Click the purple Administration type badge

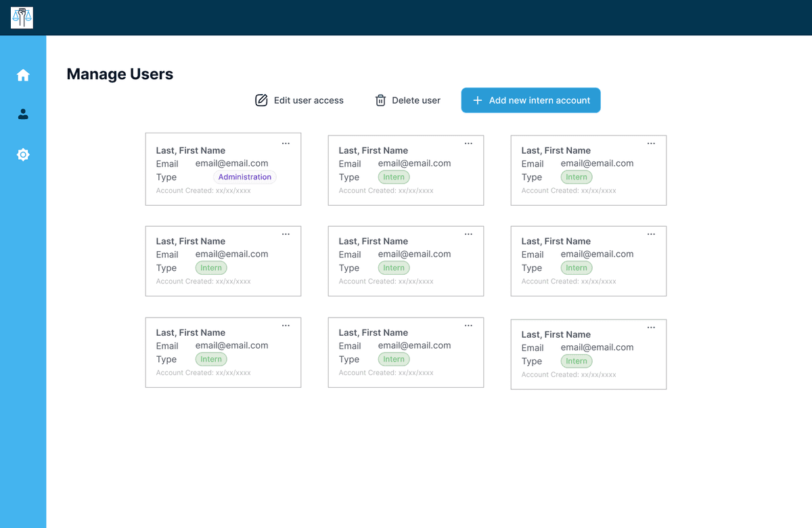pyautogui.click(x=244, y=177)
